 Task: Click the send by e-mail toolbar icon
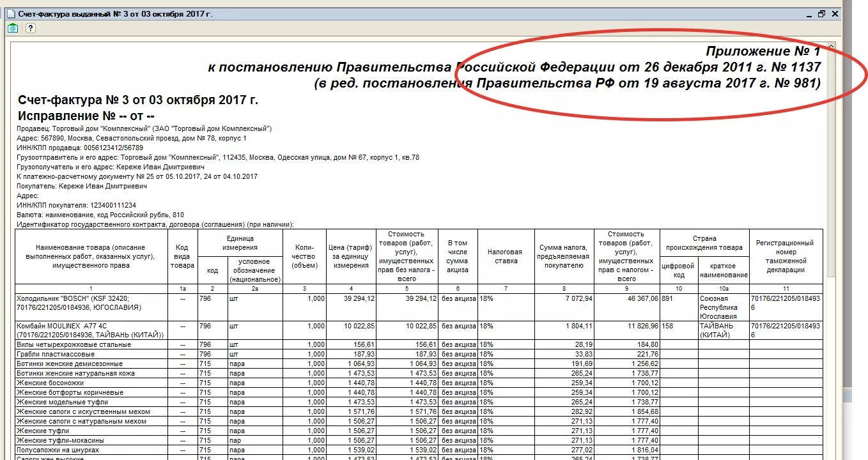pos(12,28)
